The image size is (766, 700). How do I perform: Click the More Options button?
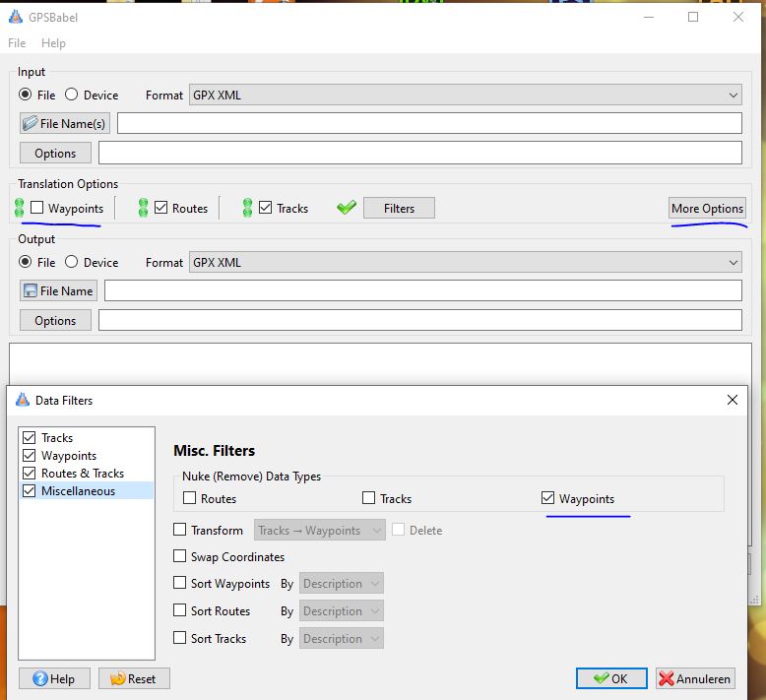click(x=707, y=208)
